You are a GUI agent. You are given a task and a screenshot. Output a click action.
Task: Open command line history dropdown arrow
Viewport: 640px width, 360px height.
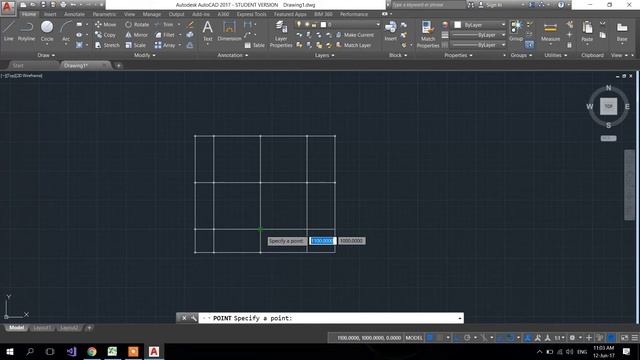pyautogui.click(x=460, y=318)
